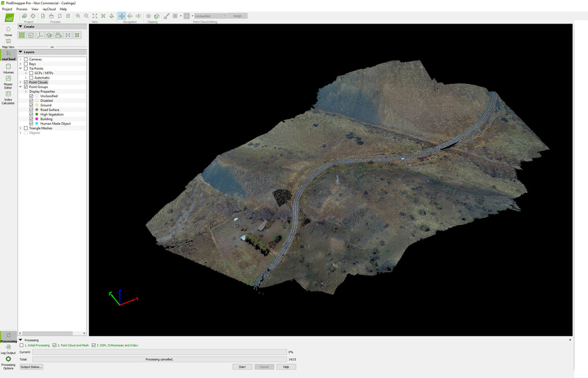Check the Initial Processing step checkbox
The width and height of the screenshot is (588, 378).
(21, 345)
